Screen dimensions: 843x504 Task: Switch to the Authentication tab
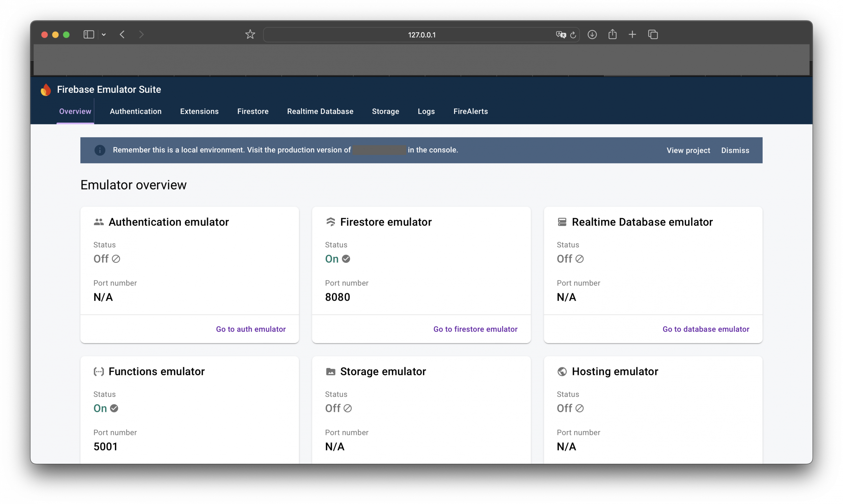pyautogui.click(x=136, y=112)
